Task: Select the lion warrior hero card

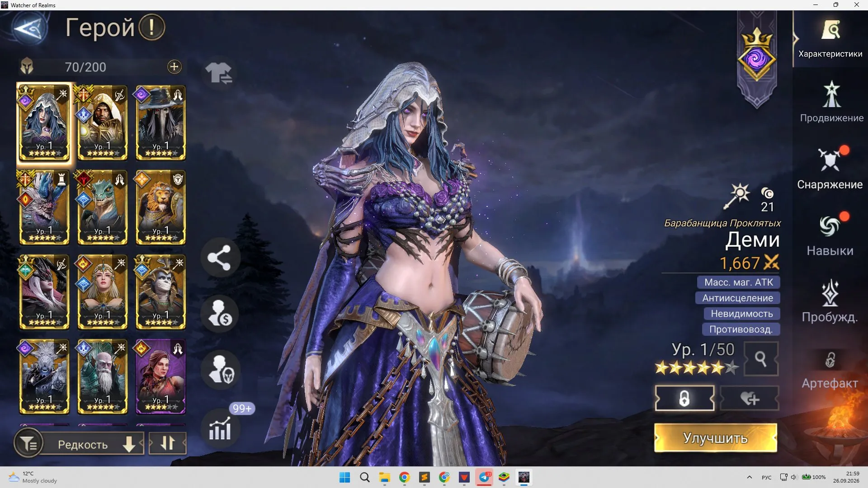Action: 160,207
